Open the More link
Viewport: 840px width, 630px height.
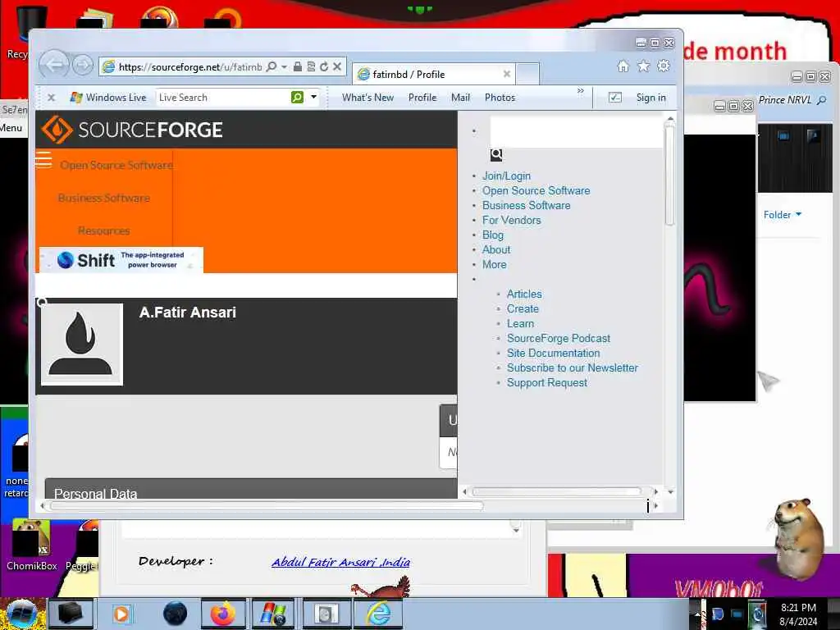[494, 264]
